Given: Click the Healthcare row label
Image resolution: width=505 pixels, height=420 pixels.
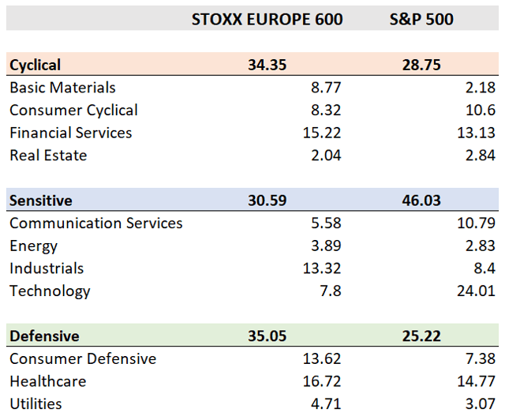Looking at the screenshot, I should (47, 382).
